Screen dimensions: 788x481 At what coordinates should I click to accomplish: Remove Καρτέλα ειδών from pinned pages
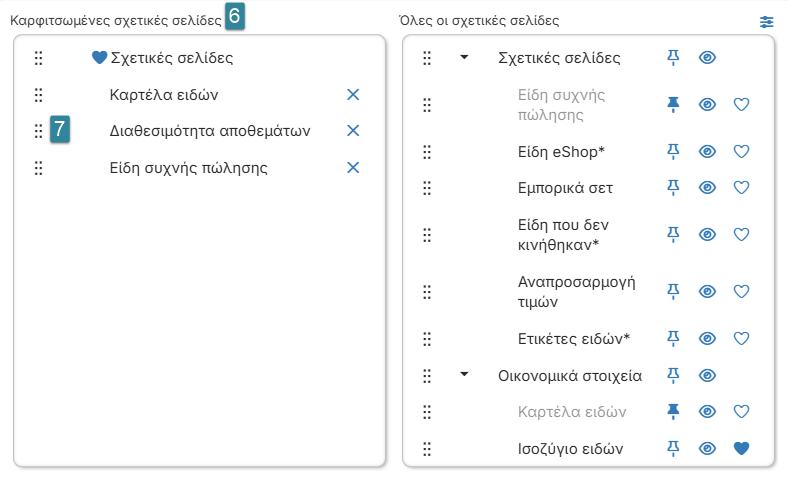click(353, 94)
